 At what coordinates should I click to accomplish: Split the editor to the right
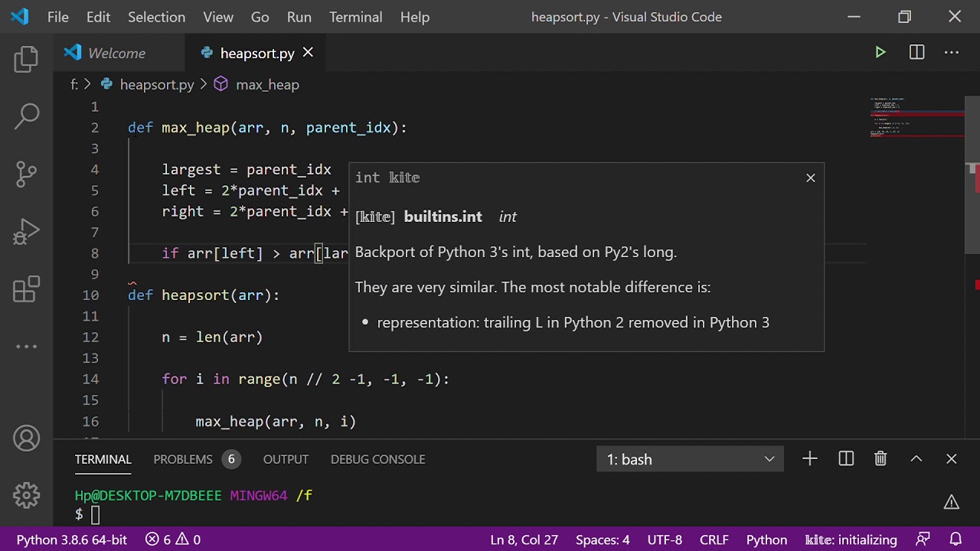(916, 53)
